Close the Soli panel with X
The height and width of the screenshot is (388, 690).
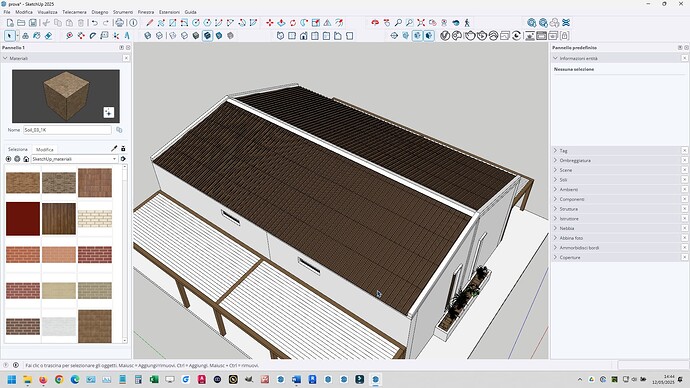685,179
